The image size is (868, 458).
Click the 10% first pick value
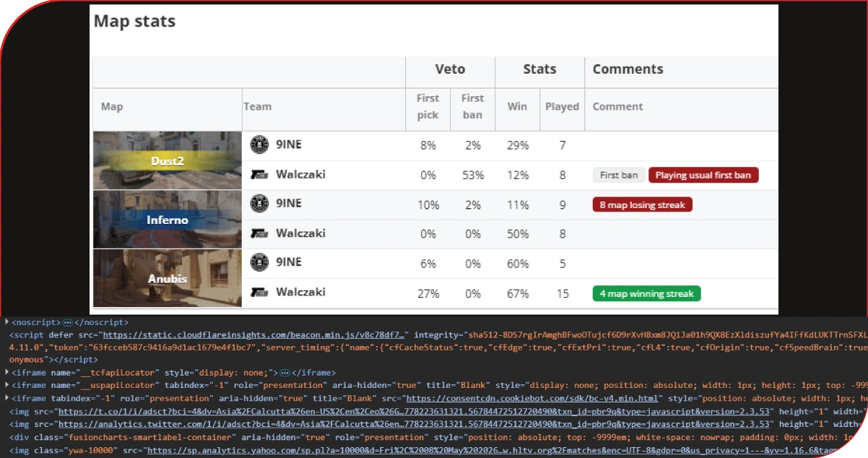tap(428, 205)
